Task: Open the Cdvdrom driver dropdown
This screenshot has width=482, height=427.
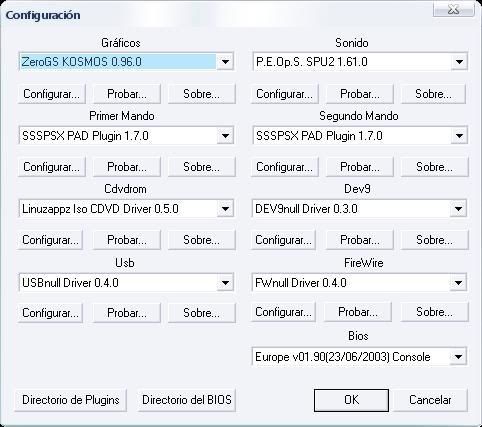Action: coord(225,209)
